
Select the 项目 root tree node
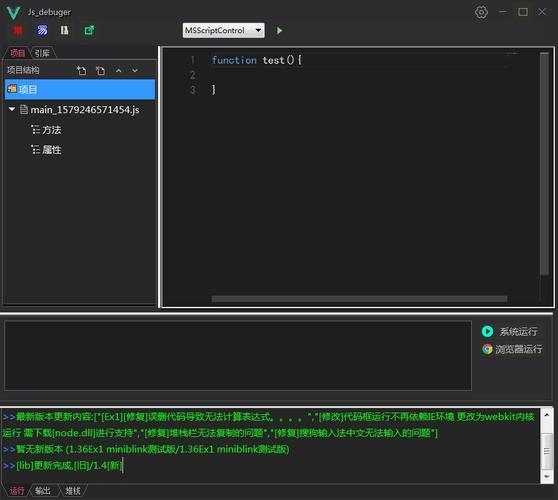[x=80, y=89]
